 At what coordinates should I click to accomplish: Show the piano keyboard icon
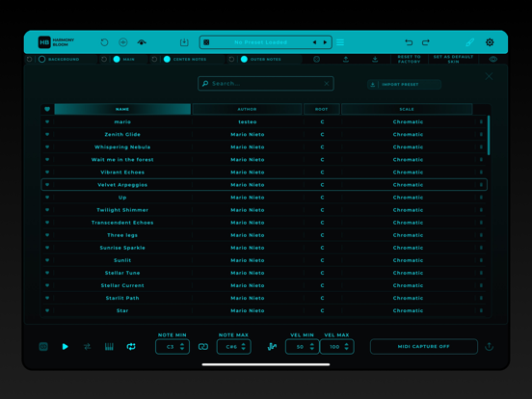[x=109, y=347]
